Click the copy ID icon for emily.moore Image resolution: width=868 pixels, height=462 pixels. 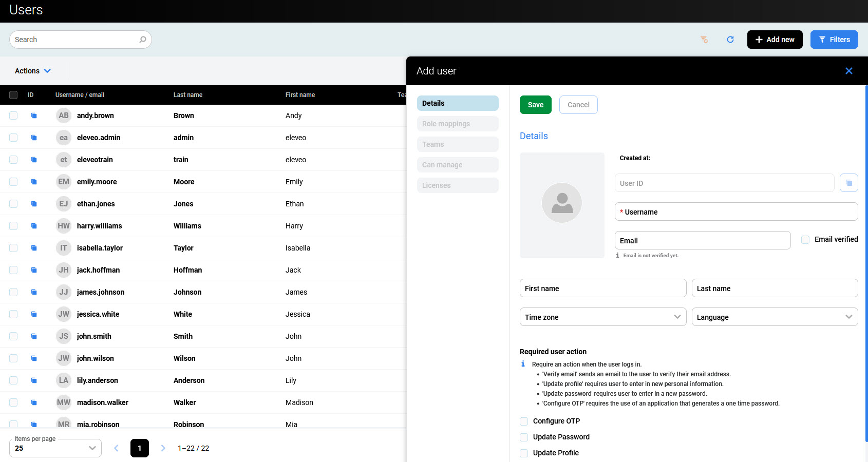(x=34, y=182)
